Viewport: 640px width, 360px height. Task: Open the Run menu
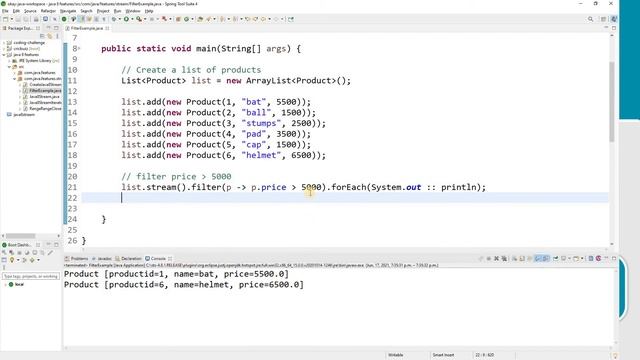pyautogui.click(x=118, y=11)
